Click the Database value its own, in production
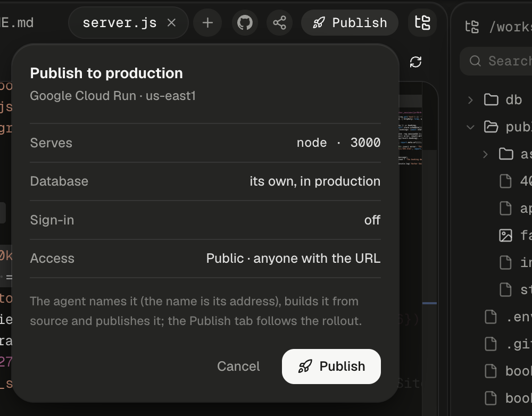Image resolution: width=532 pixels, height=416 pixels. (x=315, y=181)
